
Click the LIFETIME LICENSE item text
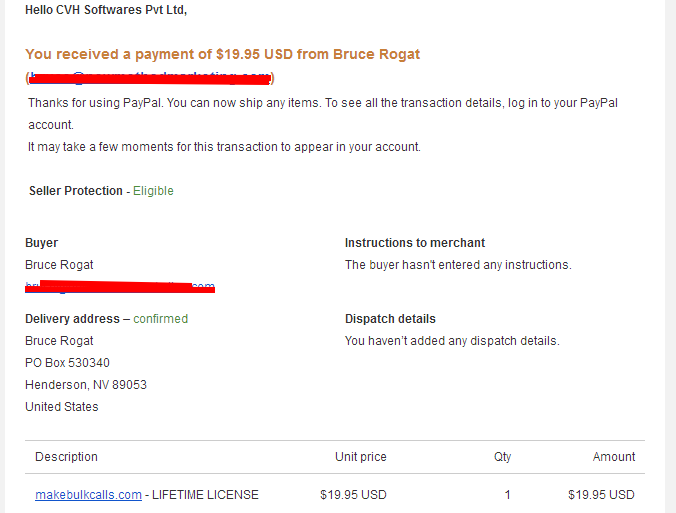[x=205, y=494]
